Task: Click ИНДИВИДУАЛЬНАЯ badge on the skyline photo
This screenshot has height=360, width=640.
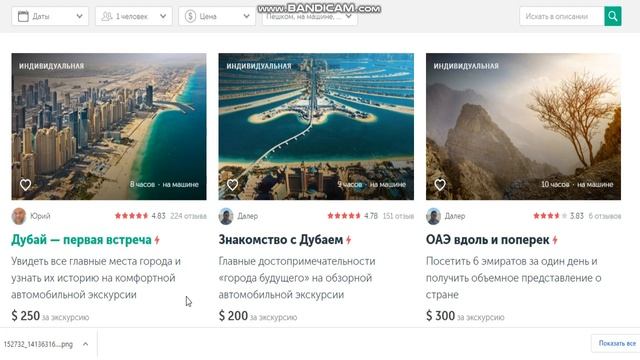Action: (51, 66)
